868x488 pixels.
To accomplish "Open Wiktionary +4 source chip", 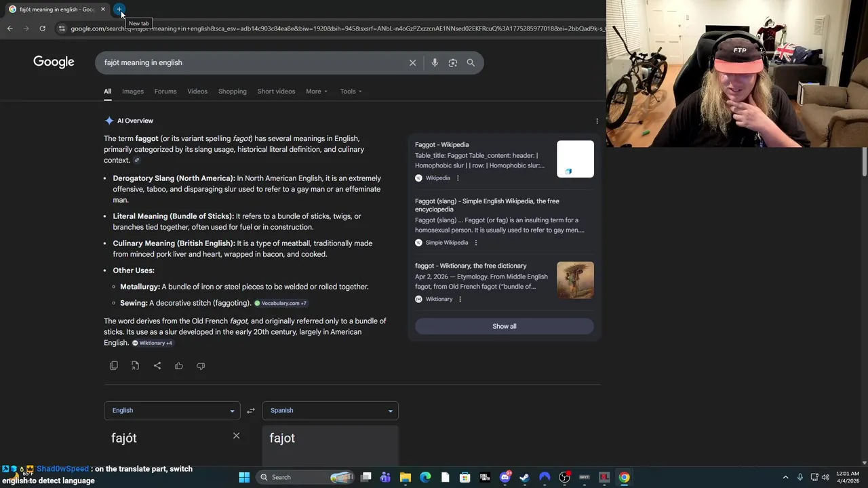I will tap(153, 343).
